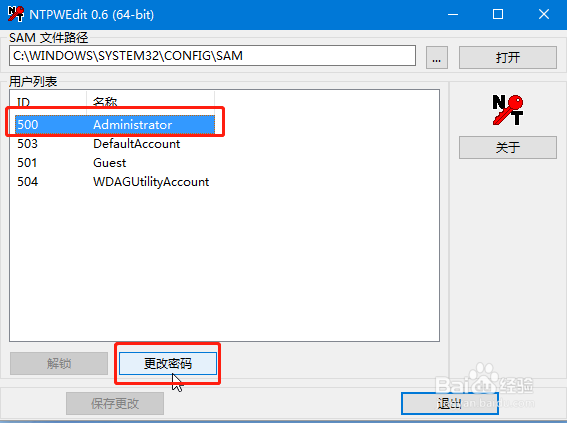The width and height of the screenshot is (567, 423).
Task: Click the 关于 about button
Action: [x=508, y=147]
